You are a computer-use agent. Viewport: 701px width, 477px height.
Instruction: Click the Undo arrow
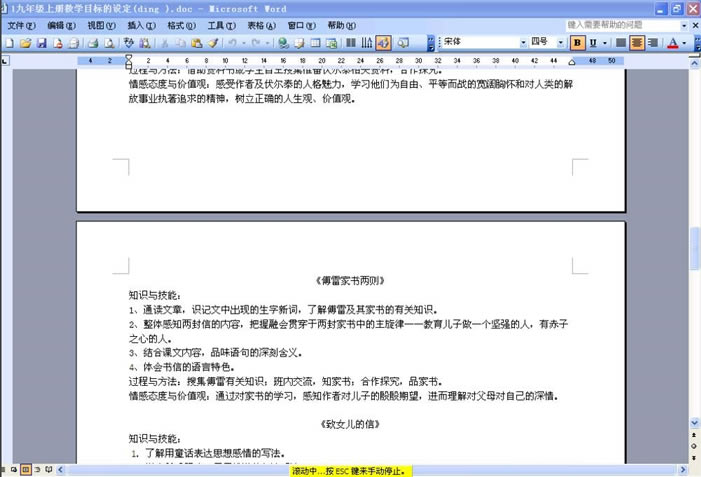coord(232,43)
